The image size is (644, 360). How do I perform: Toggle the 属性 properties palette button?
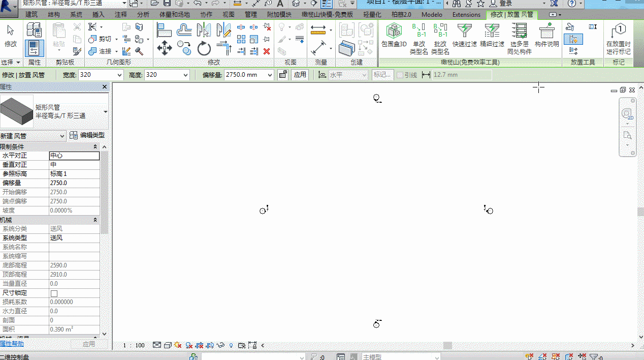click(34, 48)
